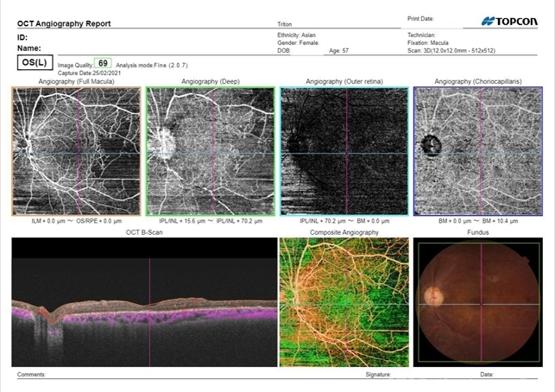The image size is (555, 392).
Task: Select the Composite Angiography image
Action: [344, 302]
